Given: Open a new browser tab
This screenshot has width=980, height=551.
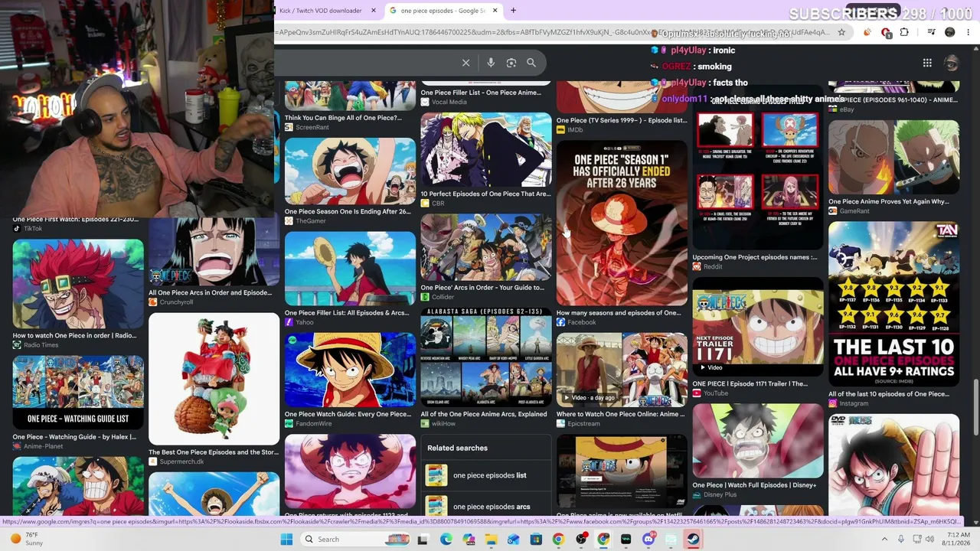Looking at the screenshot, I should point(514,11).
